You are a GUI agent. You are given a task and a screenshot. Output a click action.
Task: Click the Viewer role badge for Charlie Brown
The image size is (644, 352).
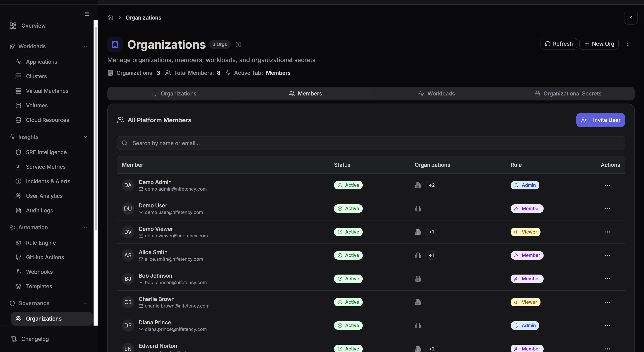pos(525,302)
